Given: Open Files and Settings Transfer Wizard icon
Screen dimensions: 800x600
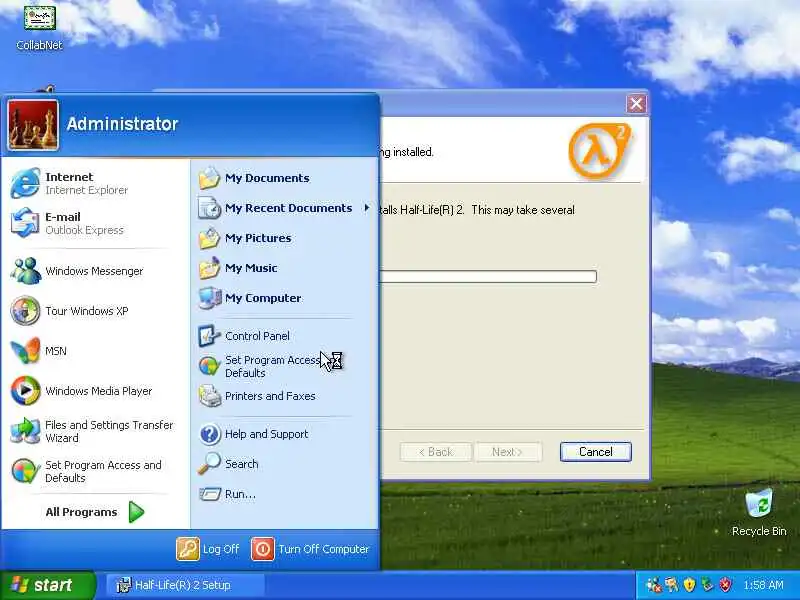Looking at the screenshot, I should pos(26,431).
